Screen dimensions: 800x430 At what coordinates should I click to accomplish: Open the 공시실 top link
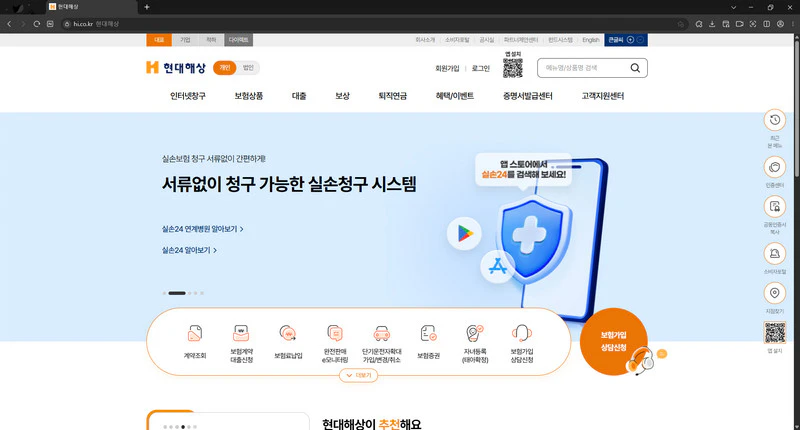click(487, 40)
